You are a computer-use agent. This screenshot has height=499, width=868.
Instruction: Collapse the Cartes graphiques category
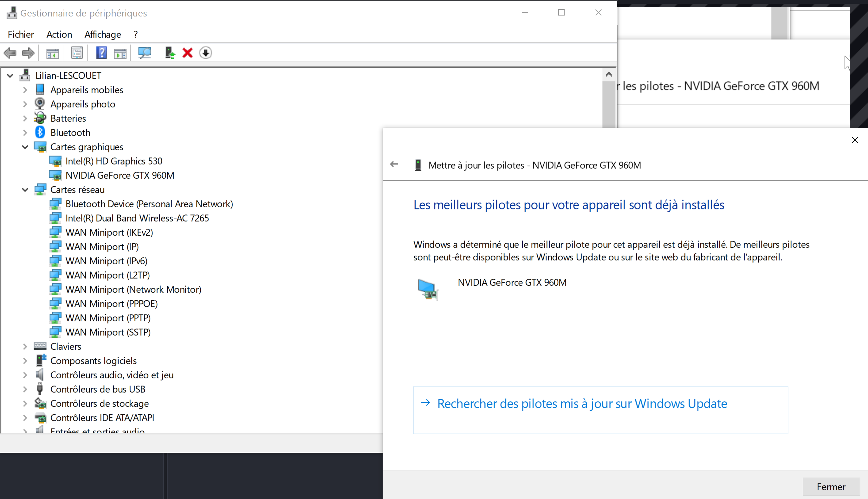(x=25, y=147)
